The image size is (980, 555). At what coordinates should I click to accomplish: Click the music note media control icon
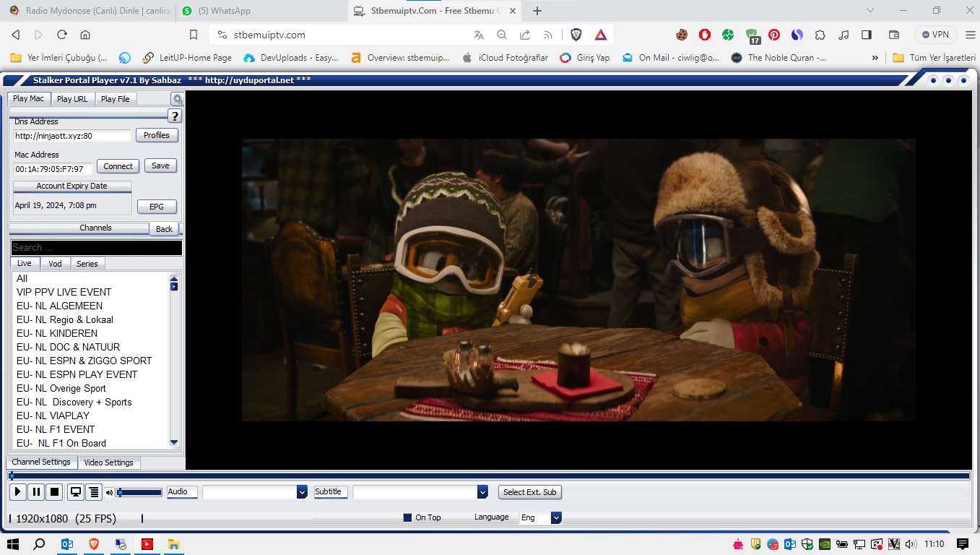click(x=844, y=35)
